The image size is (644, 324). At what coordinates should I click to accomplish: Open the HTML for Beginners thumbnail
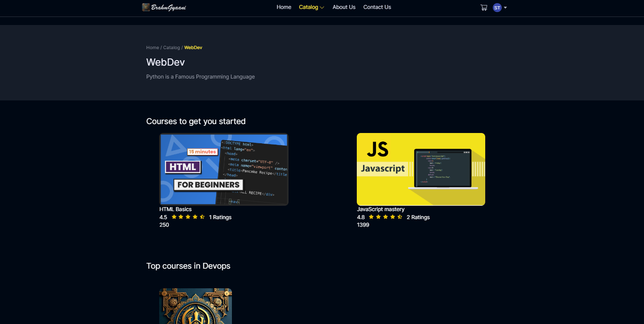pyautogui.click(x=224, y=169)
